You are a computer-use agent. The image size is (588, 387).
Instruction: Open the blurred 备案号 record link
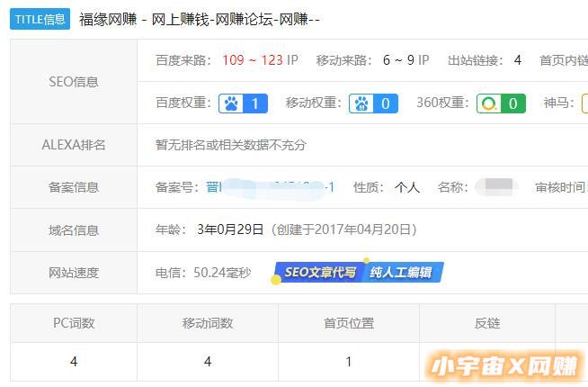pyautogui.click(x=270, y=187)
